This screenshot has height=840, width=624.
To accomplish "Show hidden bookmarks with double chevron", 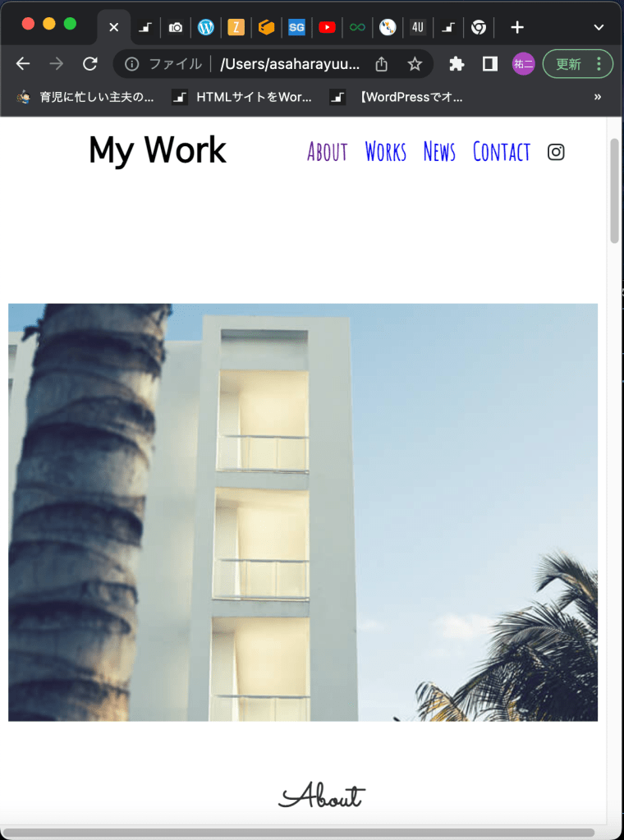I will tap(598, 97).
